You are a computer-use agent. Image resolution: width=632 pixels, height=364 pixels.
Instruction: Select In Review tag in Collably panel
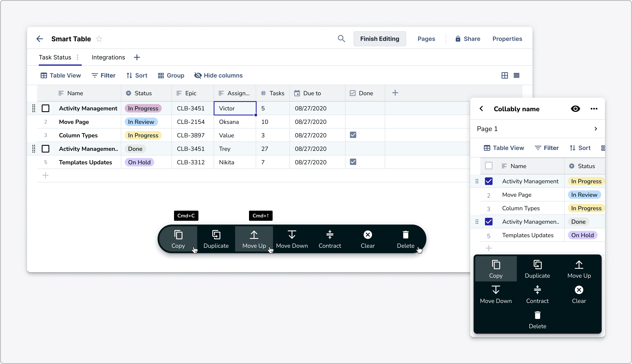[x=584, y=195]
